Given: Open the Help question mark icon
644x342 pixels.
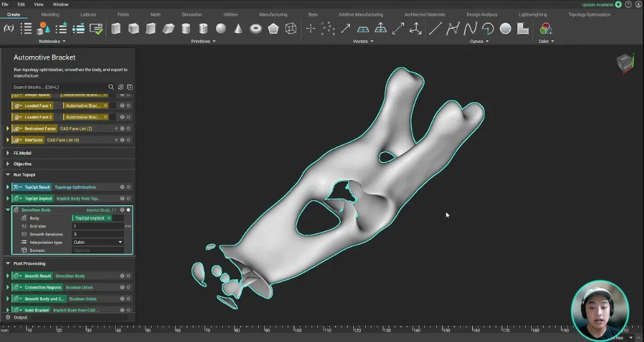Looking at the screenshot, I should [628, 4].
